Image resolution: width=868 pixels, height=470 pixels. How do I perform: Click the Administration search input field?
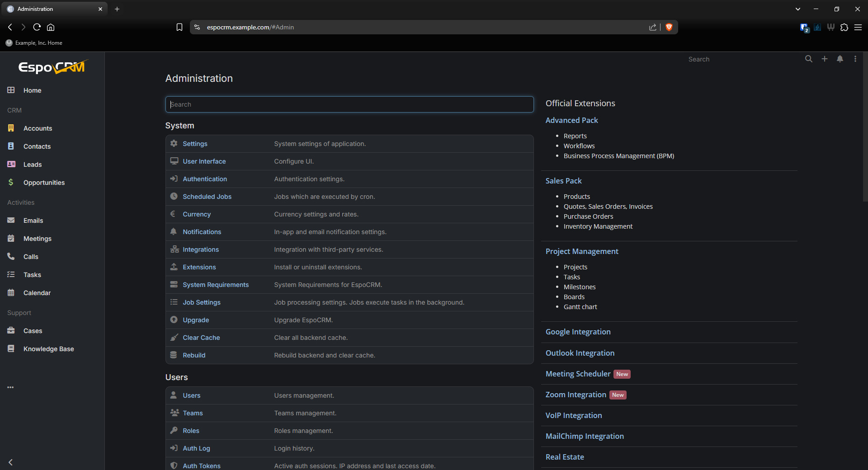click(349, 104)
